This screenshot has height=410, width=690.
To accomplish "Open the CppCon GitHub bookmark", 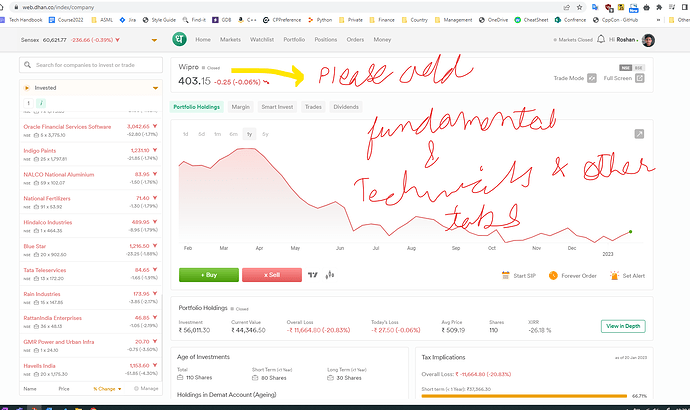I will pos(615,20).
